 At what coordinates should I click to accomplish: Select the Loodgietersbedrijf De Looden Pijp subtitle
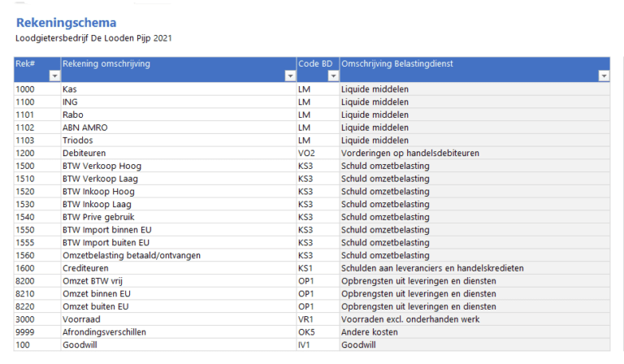[93, 38]
